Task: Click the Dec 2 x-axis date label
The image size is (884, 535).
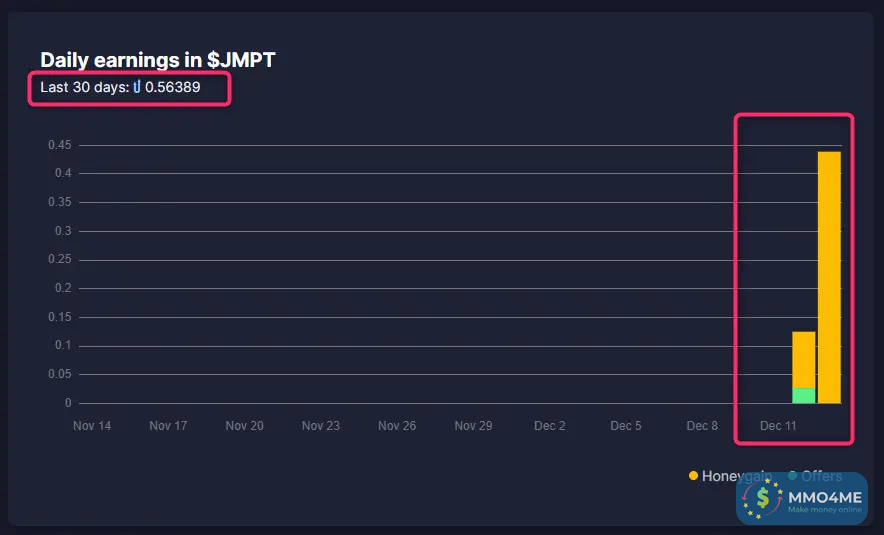Action: click(x=550, y=426)
